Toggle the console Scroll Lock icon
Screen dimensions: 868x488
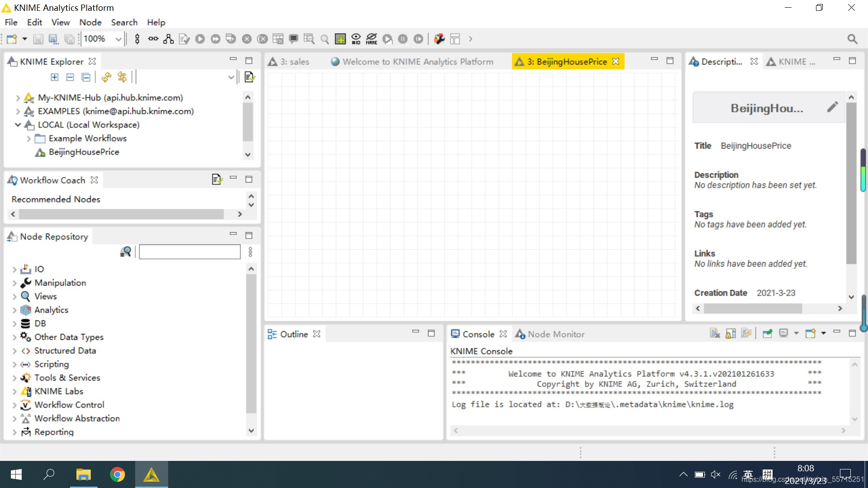[730, 333]
